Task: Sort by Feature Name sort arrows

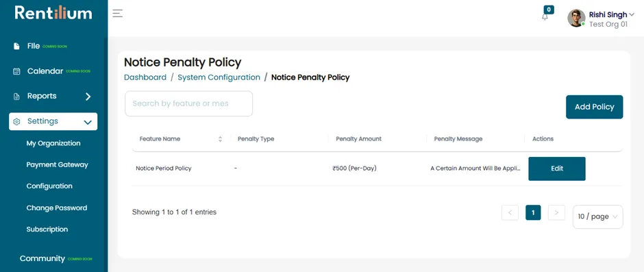Action: click(x=220, y=139)
